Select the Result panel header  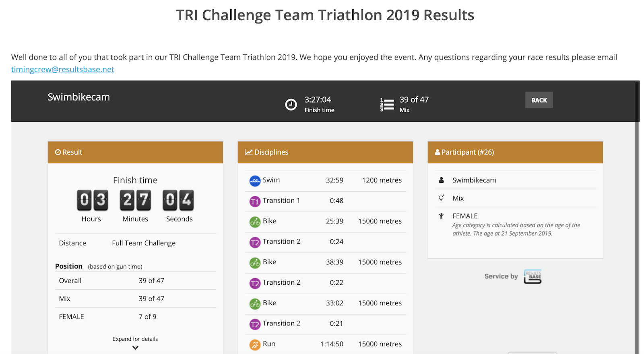(x=135, y=152)
